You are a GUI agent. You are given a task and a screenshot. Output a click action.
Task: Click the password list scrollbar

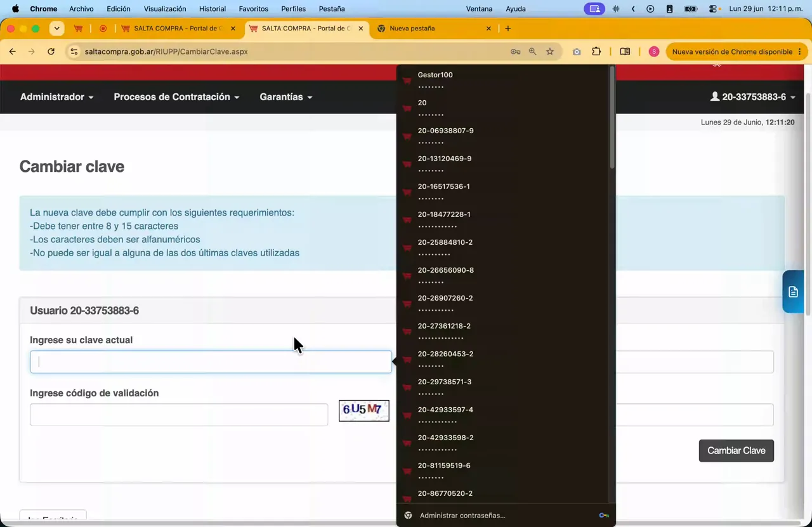612,118
